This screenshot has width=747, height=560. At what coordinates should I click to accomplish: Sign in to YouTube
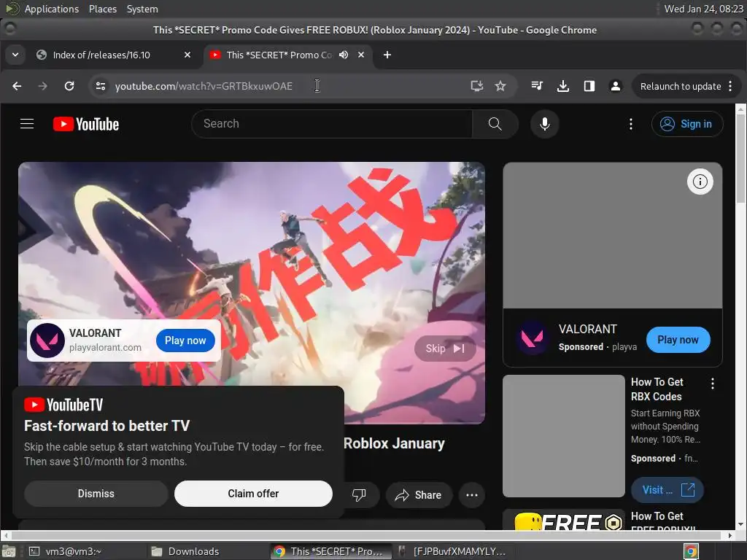coord(687,124)
